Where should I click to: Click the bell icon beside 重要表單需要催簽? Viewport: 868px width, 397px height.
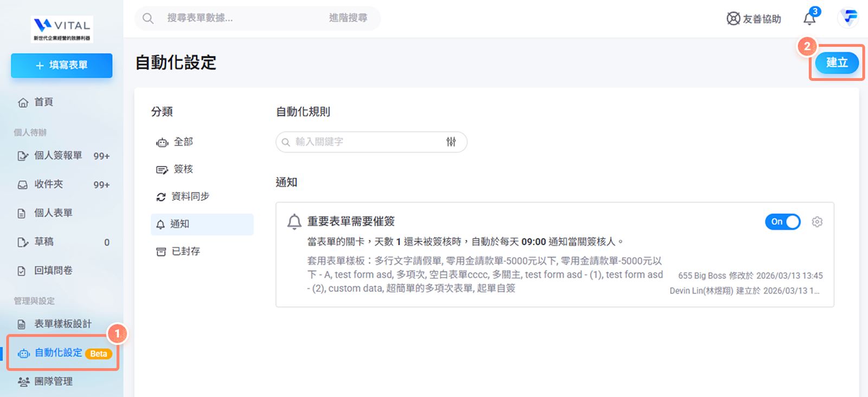294,222
